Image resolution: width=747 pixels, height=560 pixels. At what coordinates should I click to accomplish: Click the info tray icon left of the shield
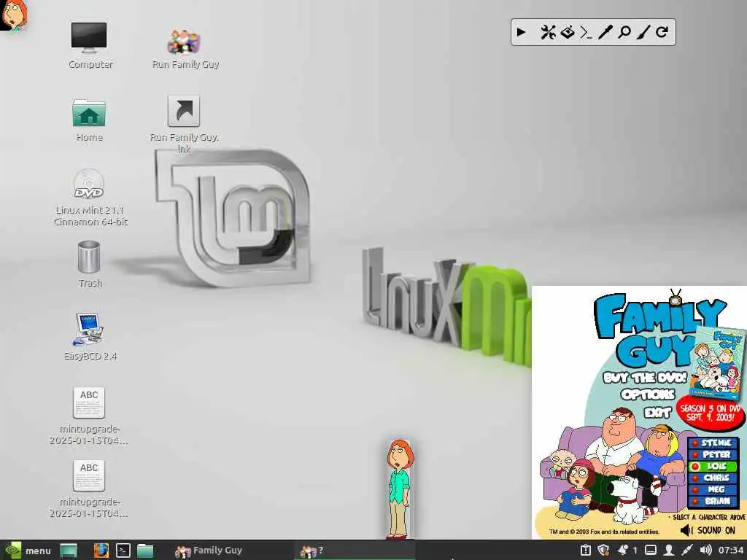pos(586,551)
